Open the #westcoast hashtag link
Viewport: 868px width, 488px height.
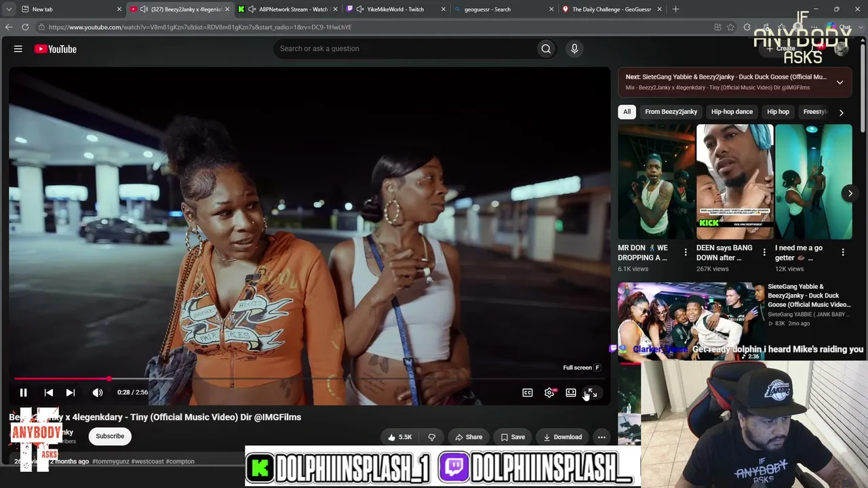coord(147,462)
